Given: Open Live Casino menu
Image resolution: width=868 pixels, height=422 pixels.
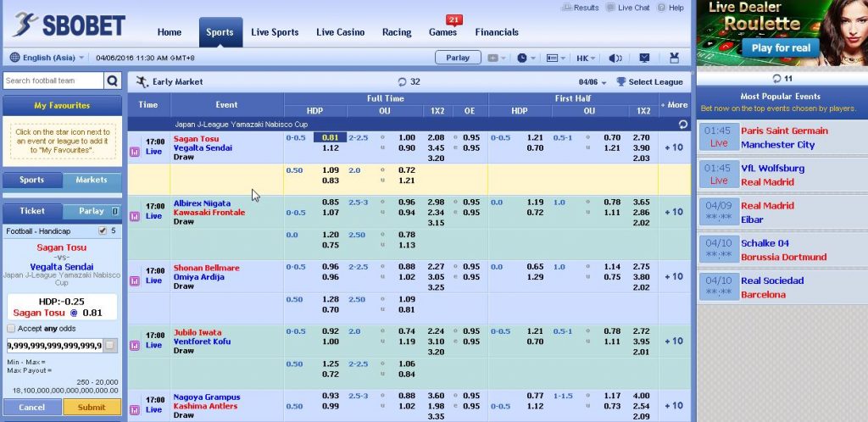Looking at the screenshot, I should 341,32.
